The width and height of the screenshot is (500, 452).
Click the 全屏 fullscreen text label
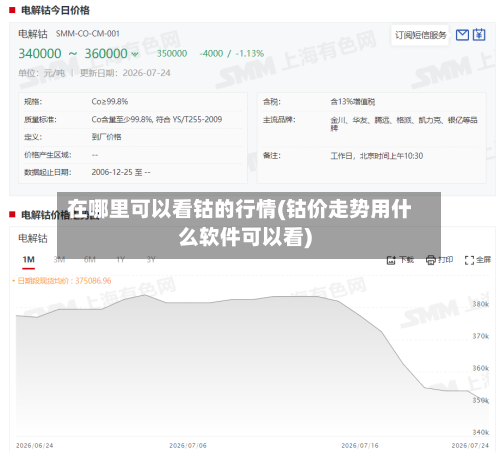[x=483, y=260]
